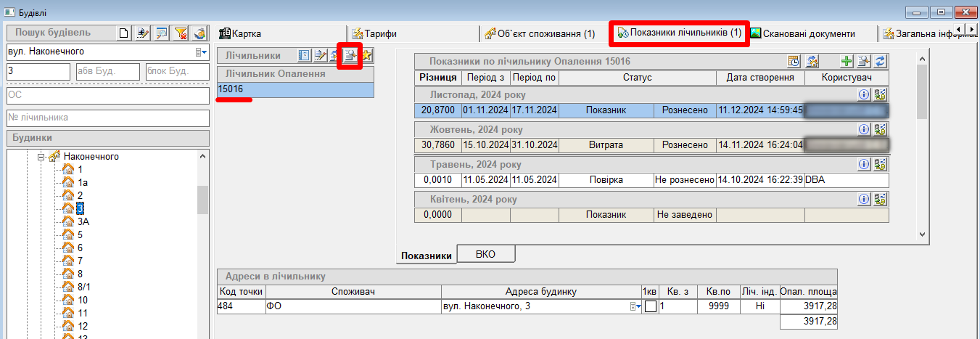Open the building address dropdown arrow

click(x=637, y=306)
